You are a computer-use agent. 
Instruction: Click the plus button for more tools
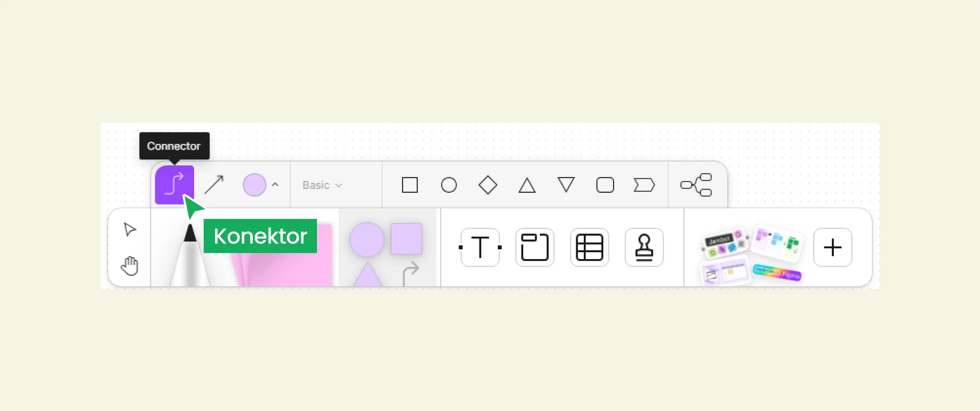click(833, 247)
